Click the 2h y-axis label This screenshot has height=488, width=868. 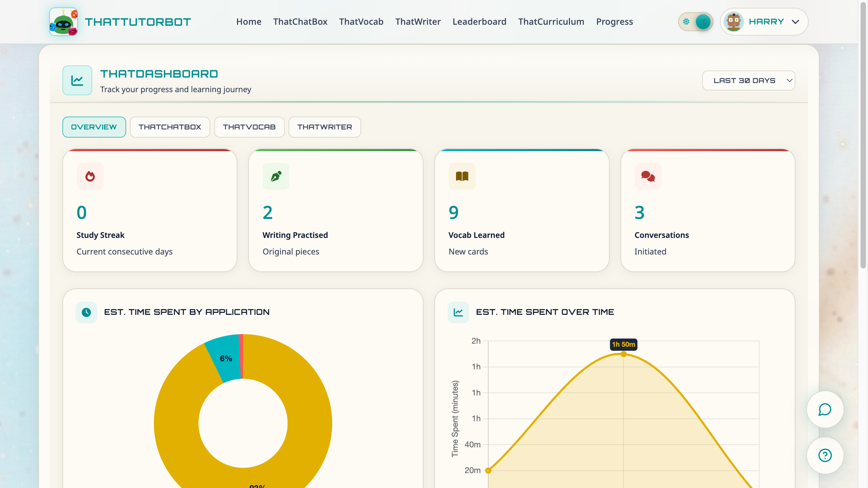click(476, 341)
